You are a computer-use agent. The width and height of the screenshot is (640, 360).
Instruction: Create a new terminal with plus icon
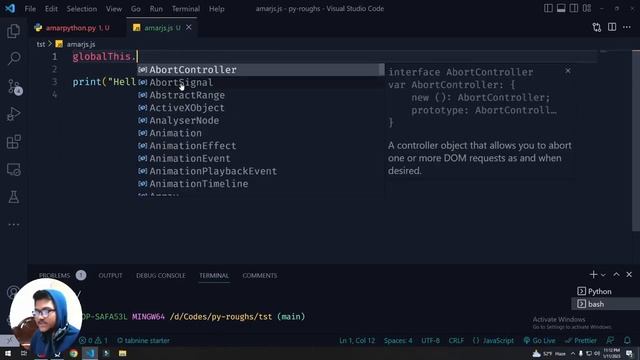[x=593, y=275]
